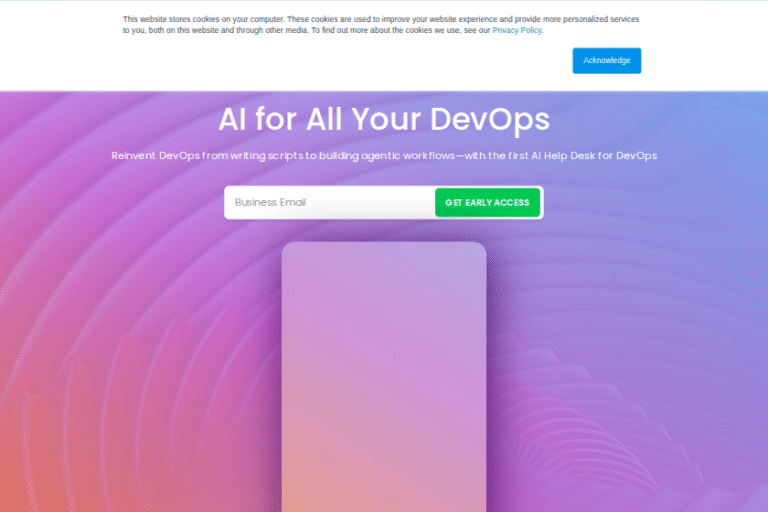Click the blue background right of the headline
The image size is (768, 512).
(x=680, y=119)
